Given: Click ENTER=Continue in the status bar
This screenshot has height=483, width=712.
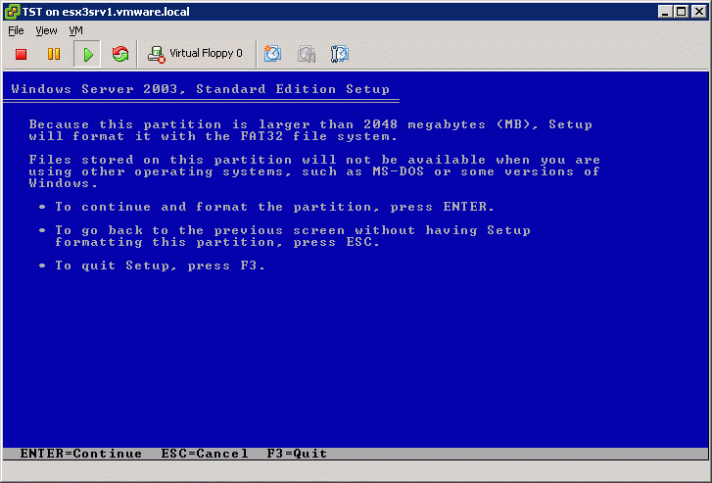Looking at the screenshot, I should pyautogui.click(x=81, y=453).
